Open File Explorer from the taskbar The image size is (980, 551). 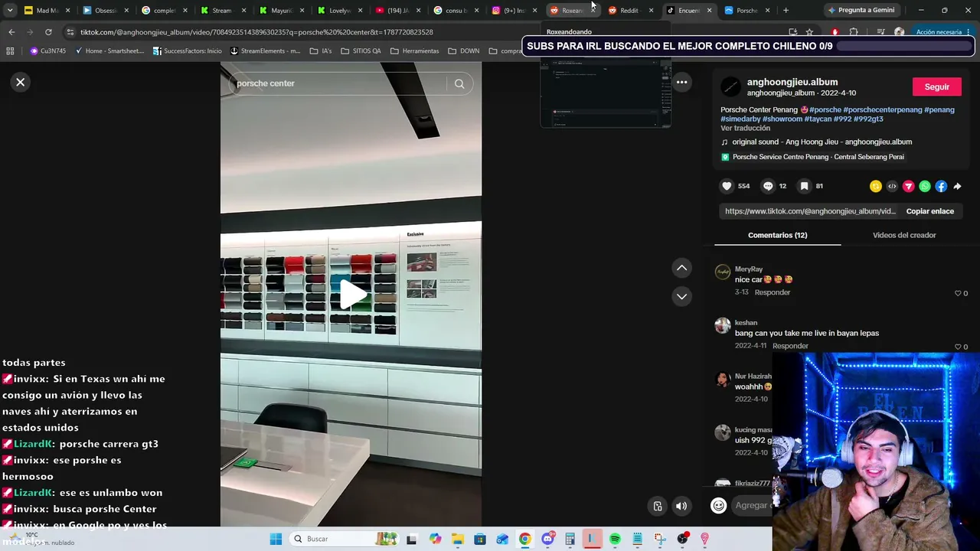(x=457, y=539)
